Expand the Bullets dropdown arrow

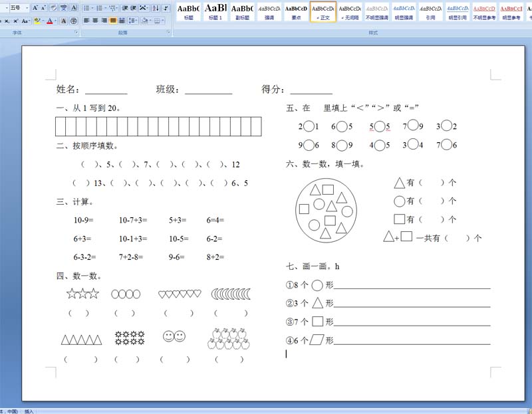click(92, 8)
